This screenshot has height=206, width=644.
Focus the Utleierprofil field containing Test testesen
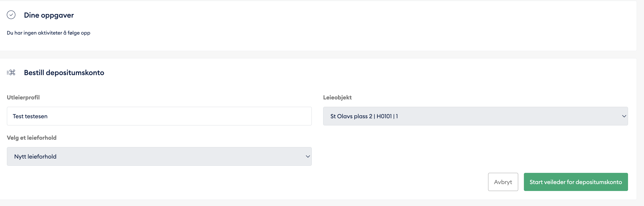(x=159, y=116)
